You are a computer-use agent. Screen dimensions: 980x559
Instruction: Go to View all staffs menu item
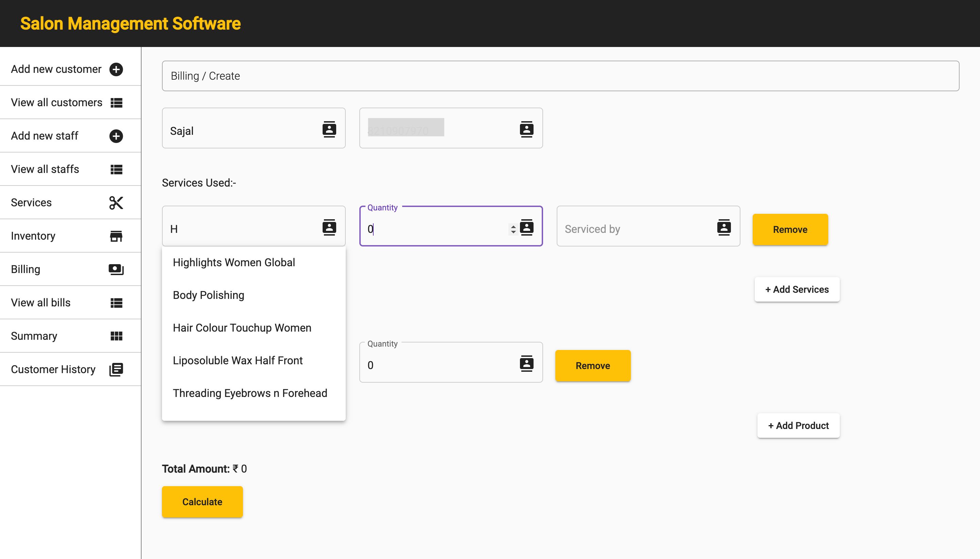pyautogui.click(x=45, y=169)
